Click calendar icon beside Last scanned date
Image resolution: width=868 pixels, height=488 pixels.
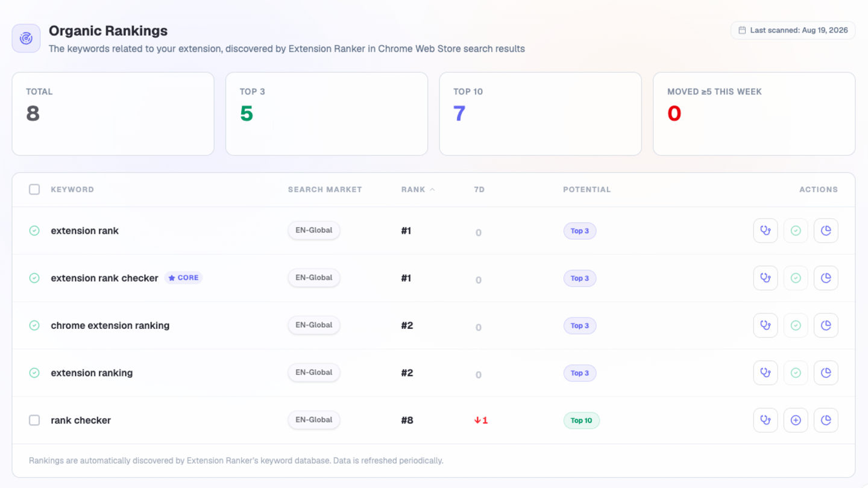click(742, 30)
